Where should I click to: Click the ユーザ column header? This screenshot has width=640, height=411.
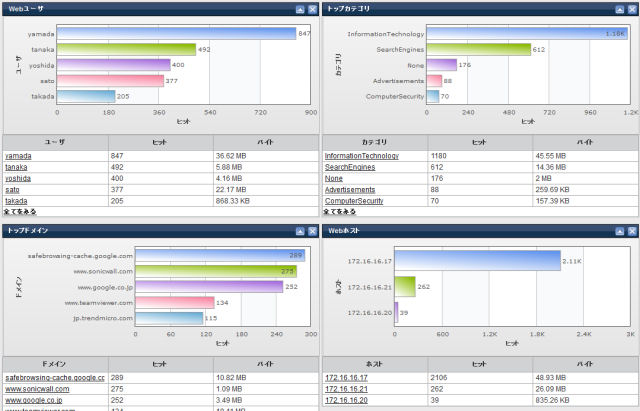pyautogui.click(x=56, y=142)
